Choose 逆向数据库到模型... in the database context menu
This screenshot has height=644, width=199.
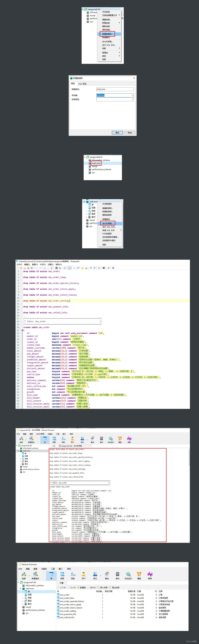click(x=110, y=237)
